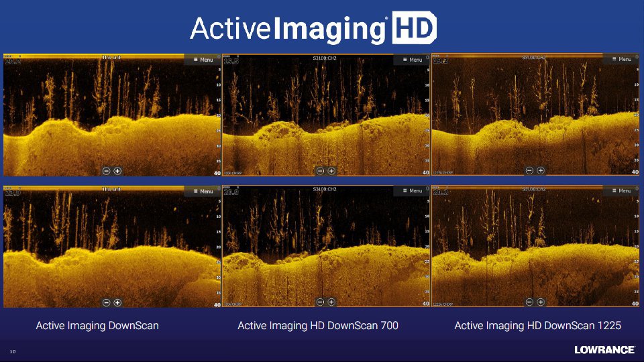
Task: Click the Active Imaging HD DownScan 1225 caption
Action: pos(537,326)
